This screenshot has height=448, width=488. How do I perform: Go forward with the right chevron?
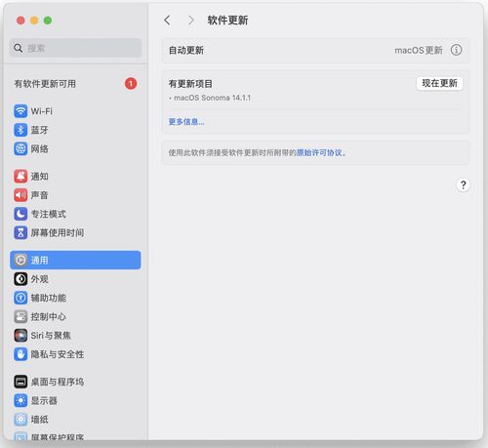191,20
